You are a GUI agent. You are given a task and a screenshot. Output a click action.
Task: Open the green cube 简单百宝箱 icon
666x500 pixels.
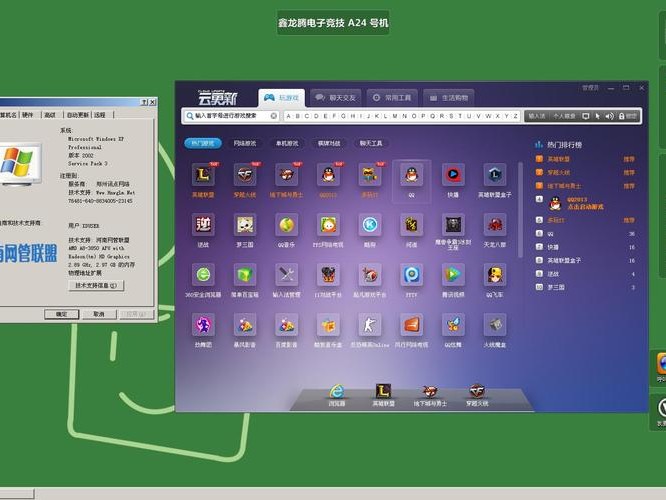[245, 275]
